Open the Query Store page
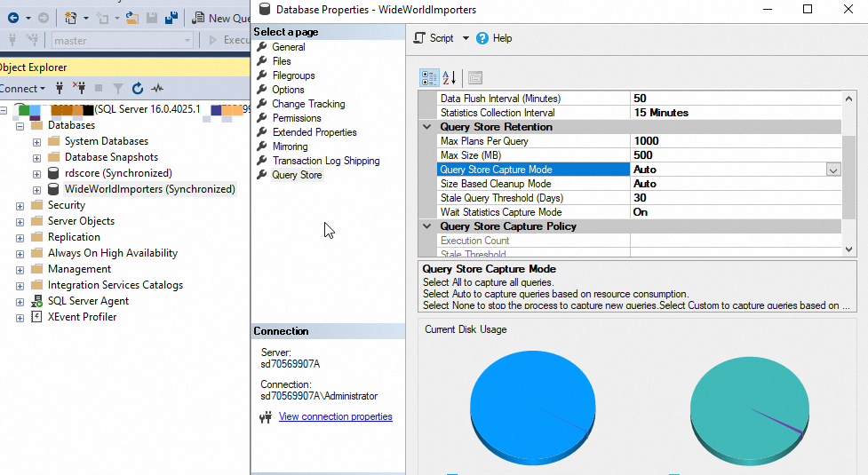Image resolution: width=868 pixels, height=475 pixels. (297, 175)
